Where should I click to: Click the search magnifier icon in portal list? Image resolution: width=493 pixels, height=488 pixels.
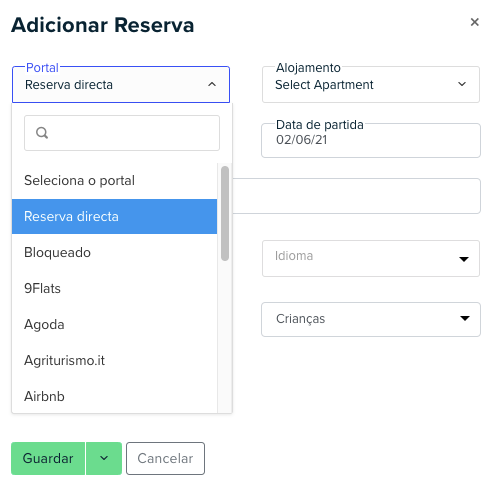pos(42,133)
